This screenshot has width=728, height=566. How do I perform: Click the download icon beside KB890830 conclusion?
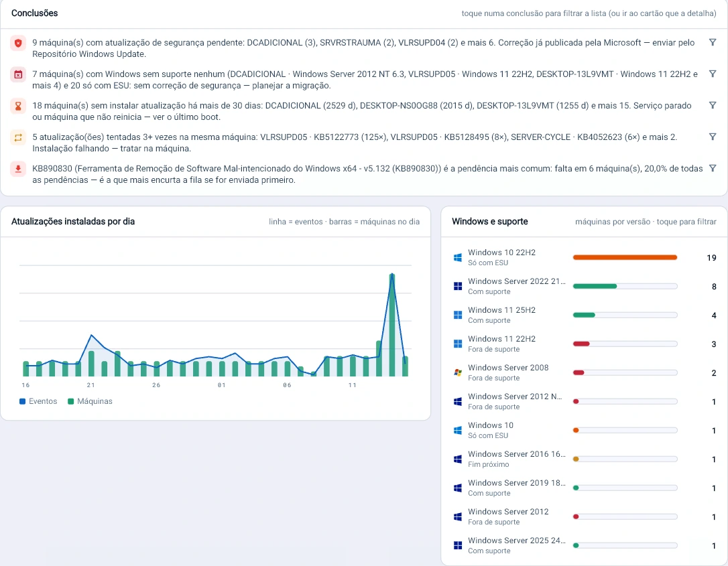18,169
